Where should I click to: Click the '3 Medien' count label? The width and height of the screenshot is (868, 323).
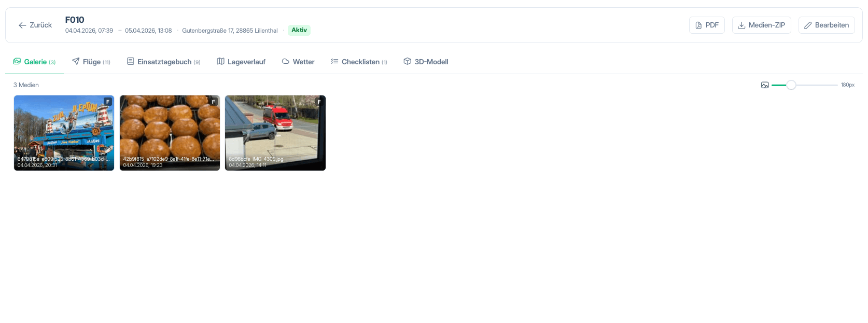26,85
